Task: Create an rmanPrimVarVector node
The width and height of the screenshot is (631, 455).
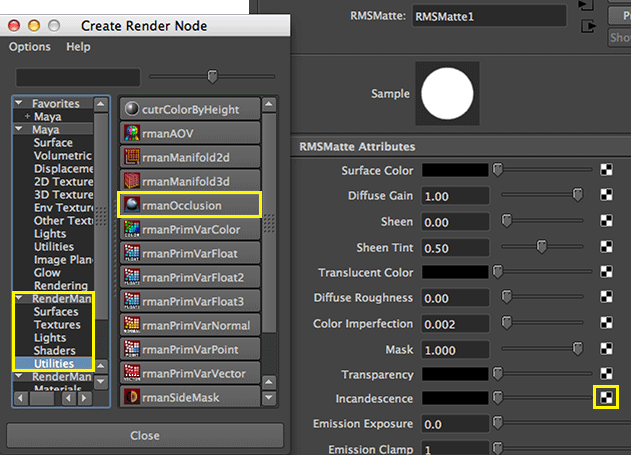Action: pyautogui.click(x=190, y=373)
